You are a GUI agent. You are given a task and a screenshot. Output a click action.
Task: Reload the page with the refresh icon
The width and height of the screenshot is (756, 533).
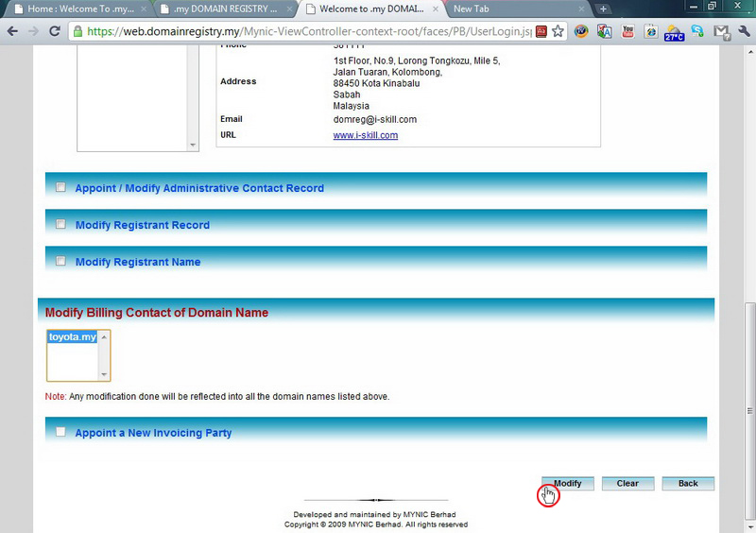pyautogui.click(x=55, y=31)
